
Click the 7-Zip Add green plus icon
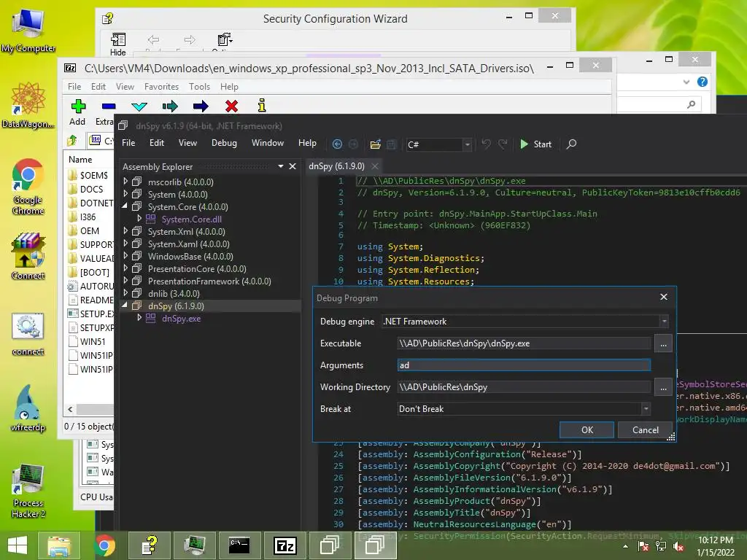[78, 106]
